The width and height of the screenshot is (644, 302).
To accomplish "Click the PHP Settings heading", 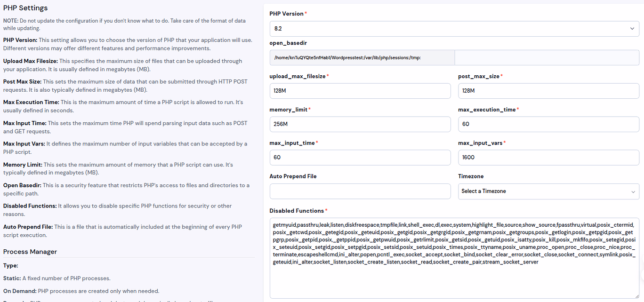I will [25, 8].
